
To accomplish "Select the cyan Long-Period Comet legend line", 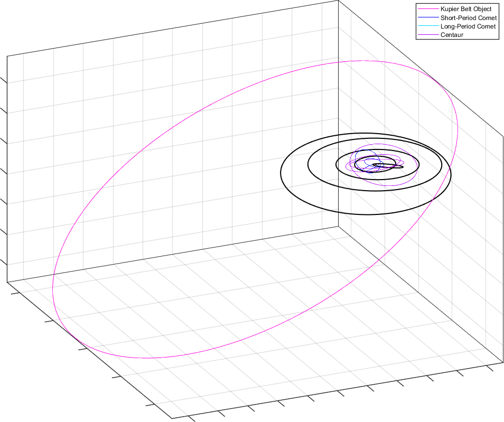I will (x=428, y=26).
